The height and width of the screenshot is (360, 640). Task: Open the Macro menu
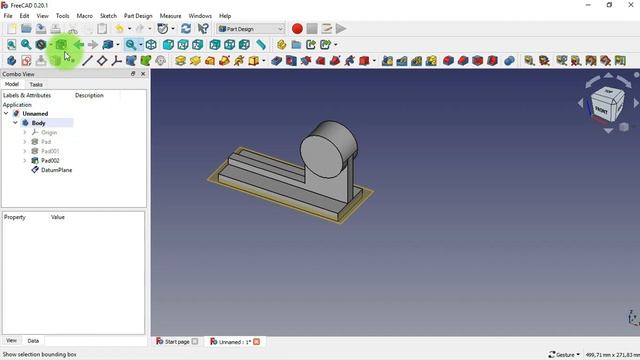[84, 16]
